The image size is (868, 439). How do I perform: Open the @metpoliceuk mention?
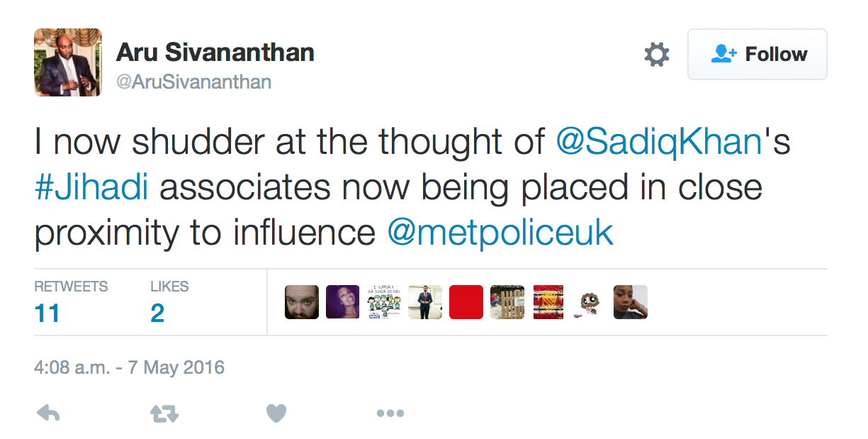click(x=500, y=234)
